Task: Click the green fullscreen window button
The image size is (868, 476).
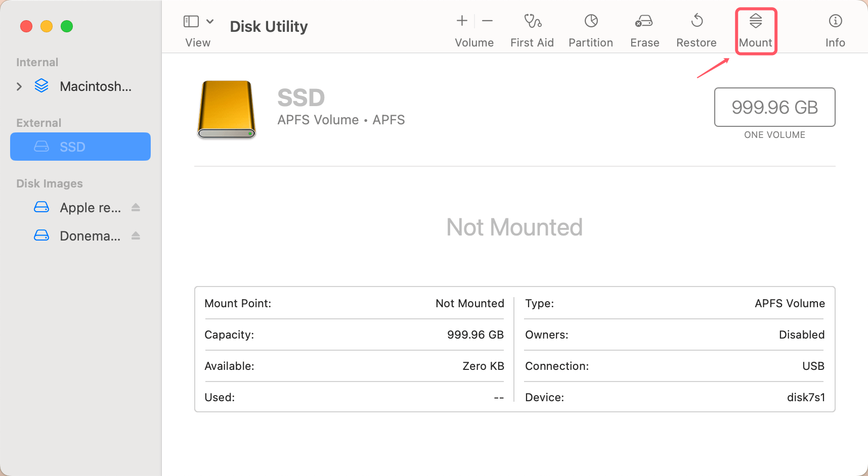Action: click(x=67, y=26)
